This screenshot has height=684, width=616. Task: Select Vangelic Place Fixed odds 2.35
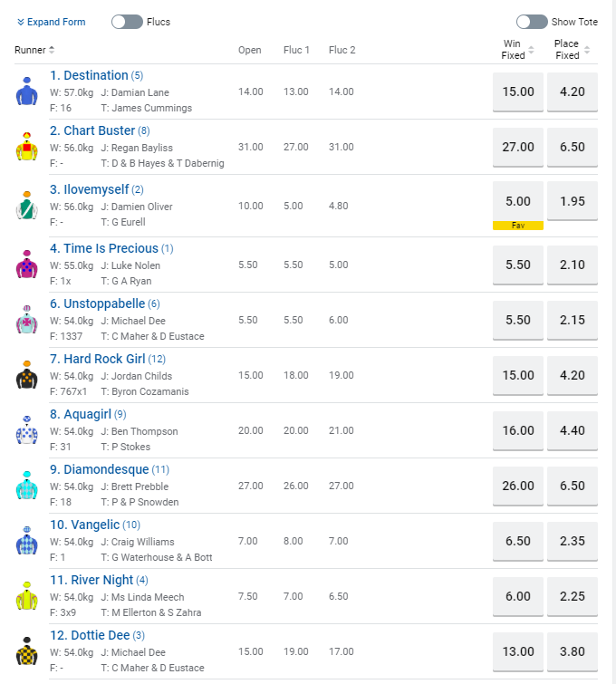573,541
